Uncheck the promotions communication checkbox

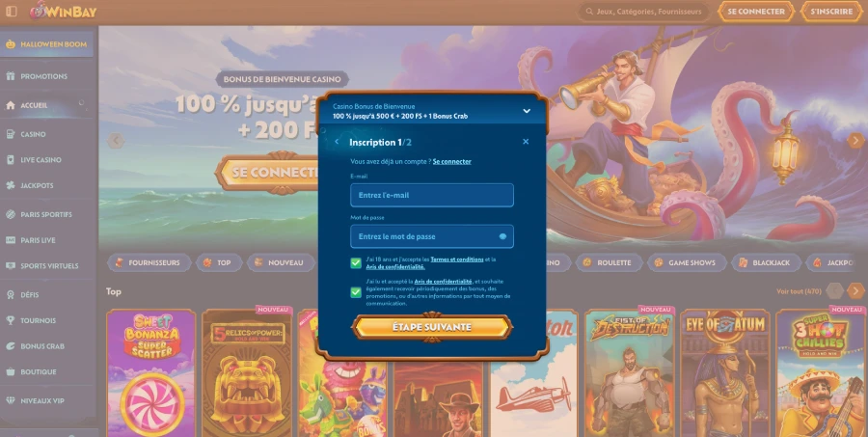[356, 291]
